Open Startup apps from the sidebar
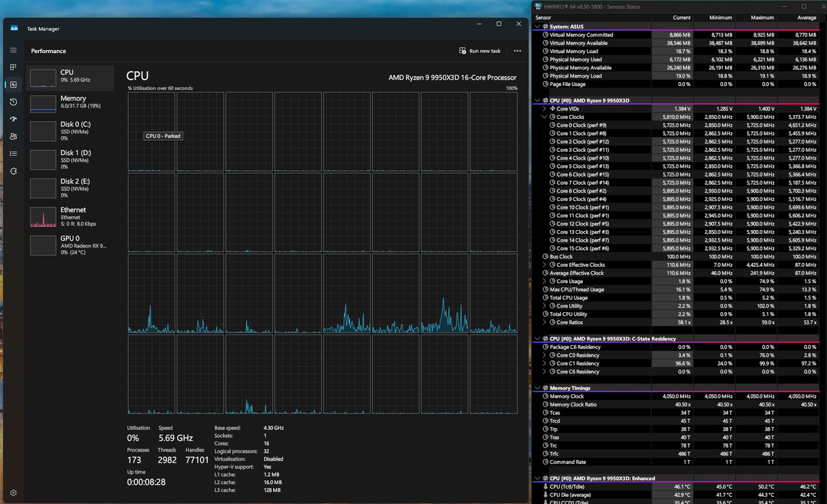The width and height of the screenshot is (827, 504). pyautogui.click(x=14, y=119)
